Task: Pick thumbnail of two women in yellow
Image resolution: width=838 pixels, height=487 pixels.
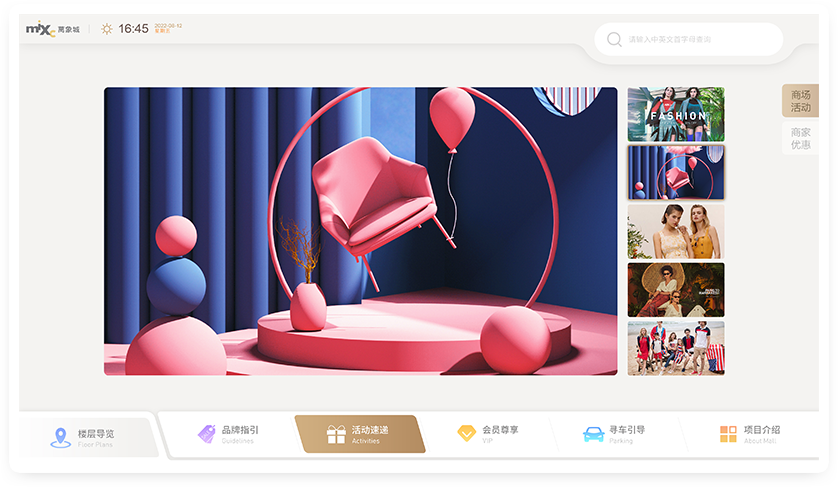Action: click(x=675, y=231)
